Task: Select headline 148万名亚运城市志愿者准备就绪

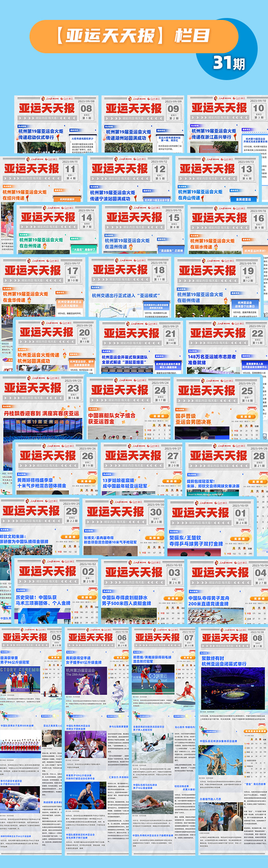Action: click(212, 359)
